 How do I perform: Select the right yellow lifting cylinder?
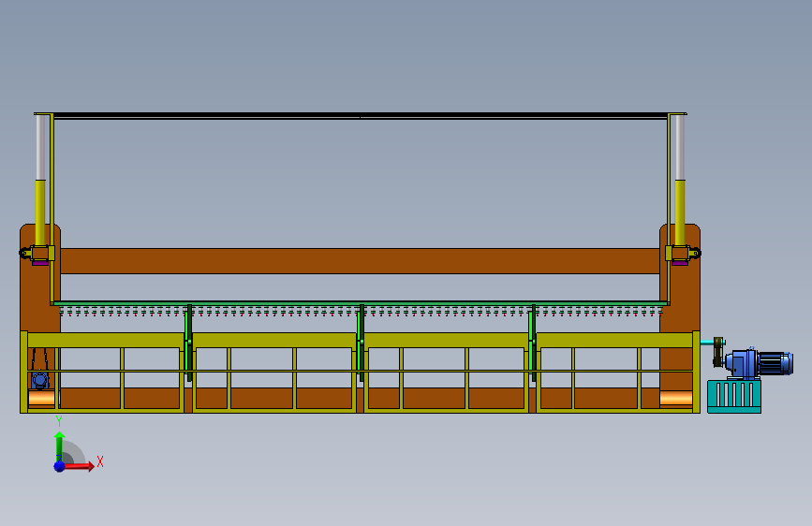click(680, 212)
